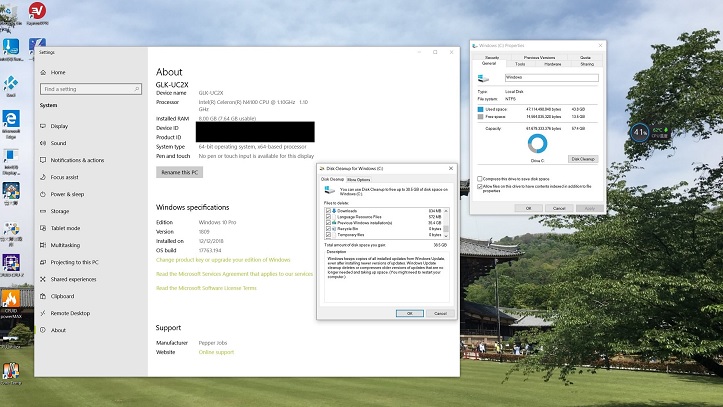Image resolution: width=723 pixels, height=407 pixels.
Task: Click the Rename this PC button
Action: click(x=179, y=172)
